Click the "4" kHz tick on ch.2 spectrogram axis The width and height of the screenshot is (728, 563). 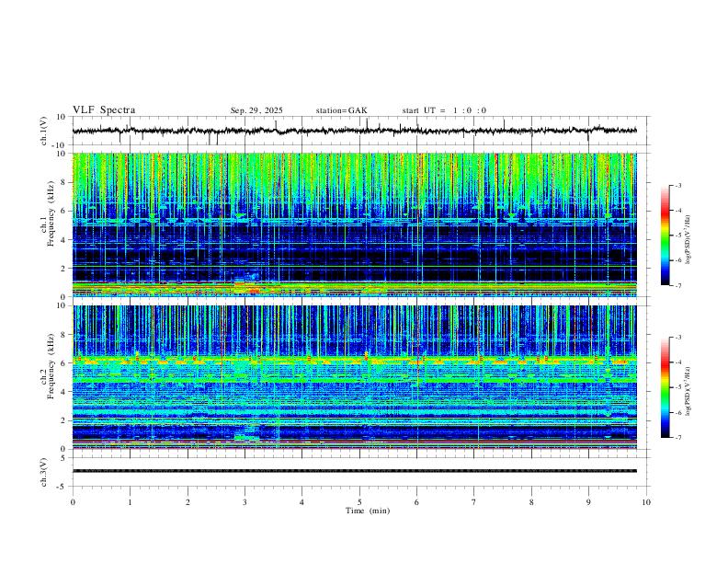[63, 392]
